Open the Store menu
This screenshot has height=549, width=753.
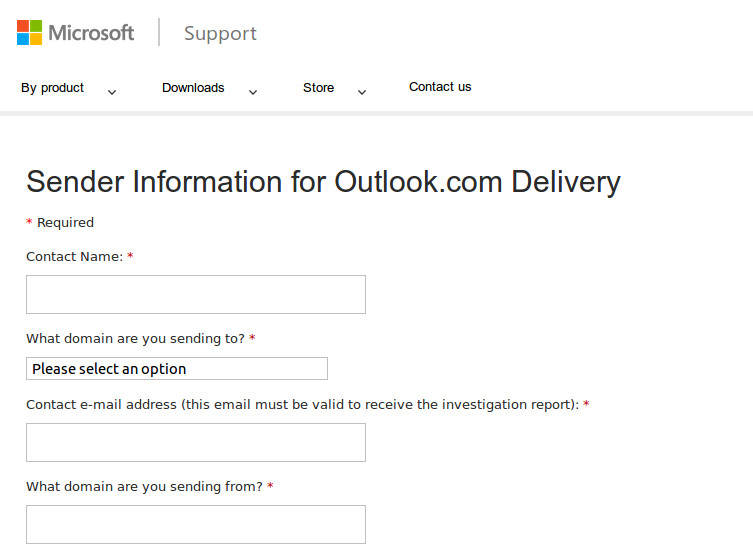318,88
